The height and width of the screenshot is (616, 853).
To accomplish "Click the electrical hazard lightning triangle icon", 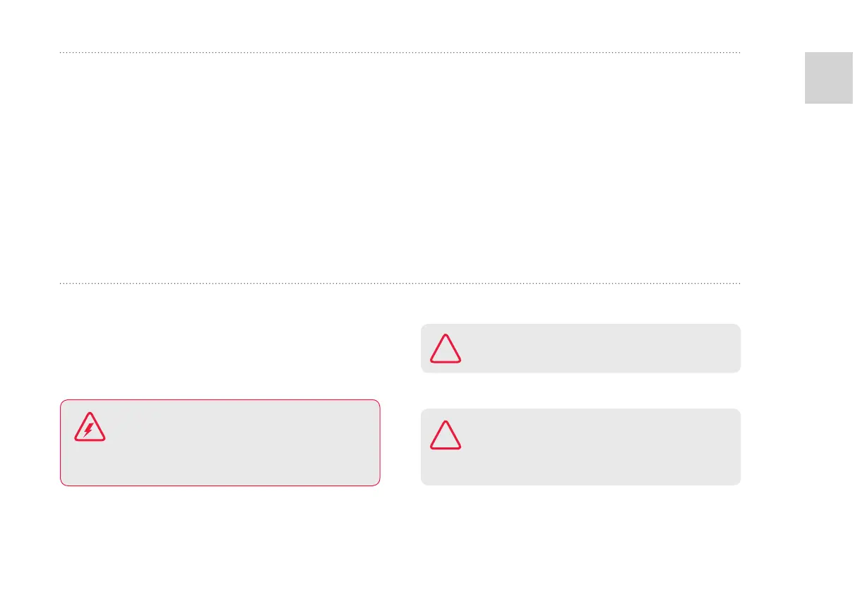I will [x=90, y=426].
